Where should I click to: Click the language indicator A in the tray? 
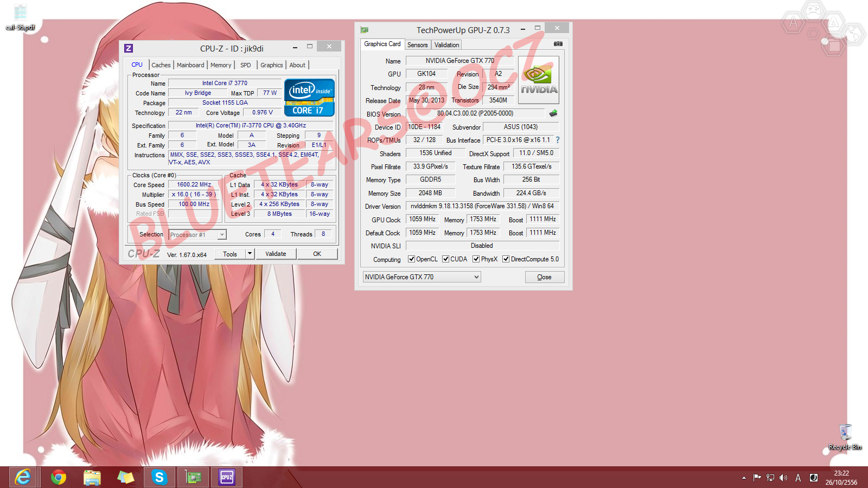pos(798,478)
